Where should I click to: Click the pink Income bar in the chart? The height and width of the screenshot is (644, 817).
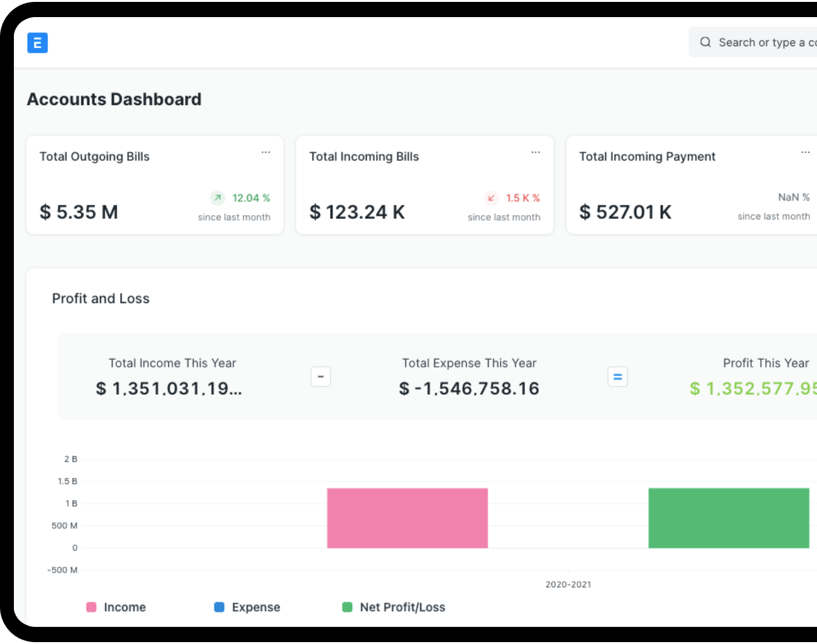click(407, 518)
